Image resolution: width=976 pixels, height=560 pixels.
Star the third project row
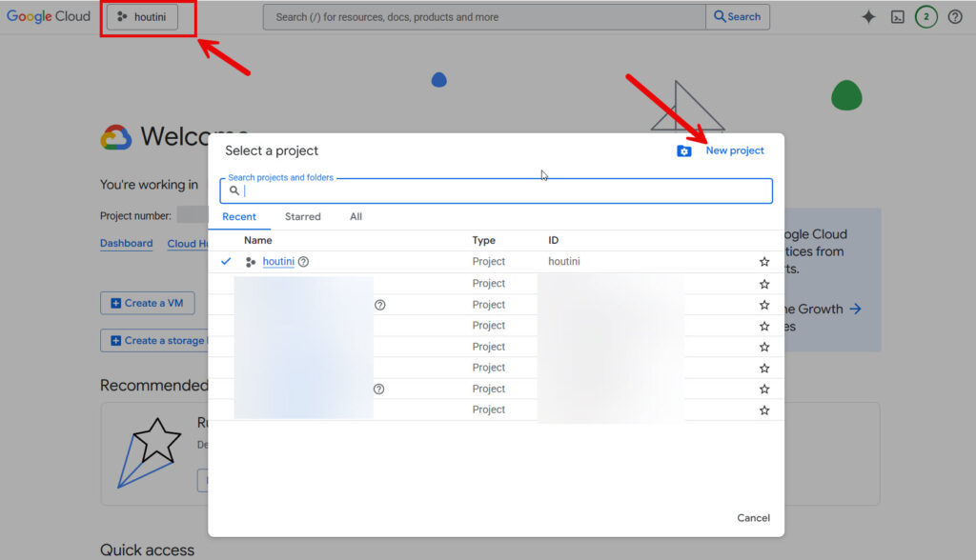764,305
